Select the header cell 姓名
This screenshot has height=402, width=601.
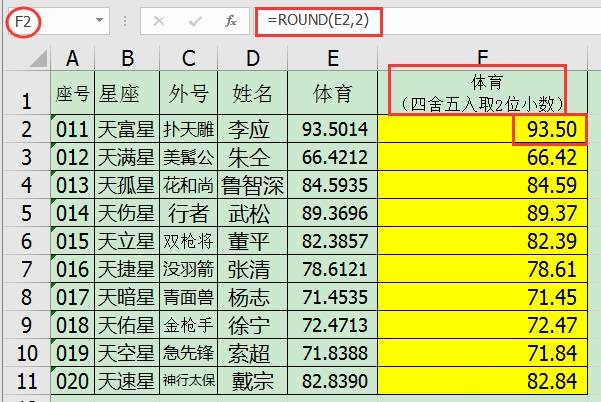click(251, 94)
